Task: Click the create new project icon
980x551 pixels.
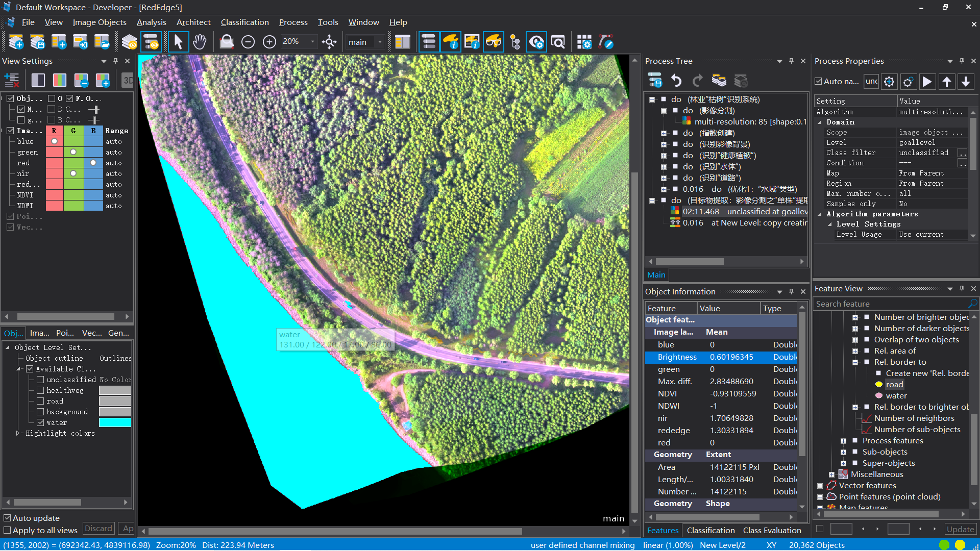Action: coord(16,42)
